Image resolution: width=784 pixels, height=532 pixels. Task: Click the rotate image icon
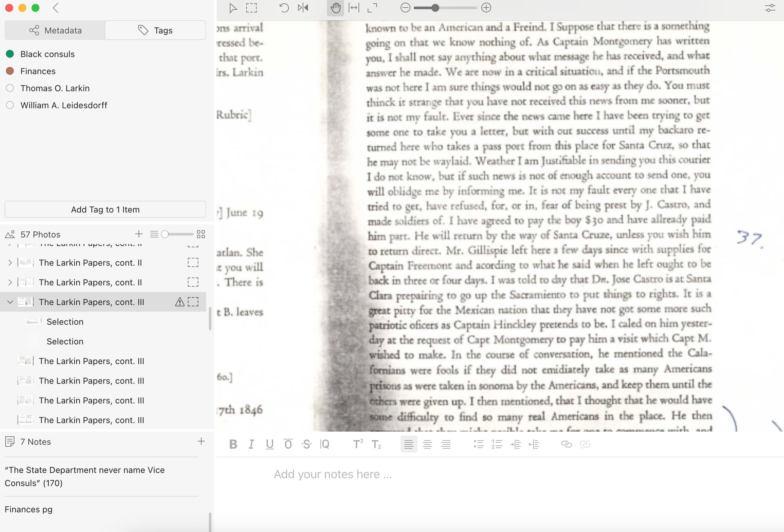click(x=284, y=8)
